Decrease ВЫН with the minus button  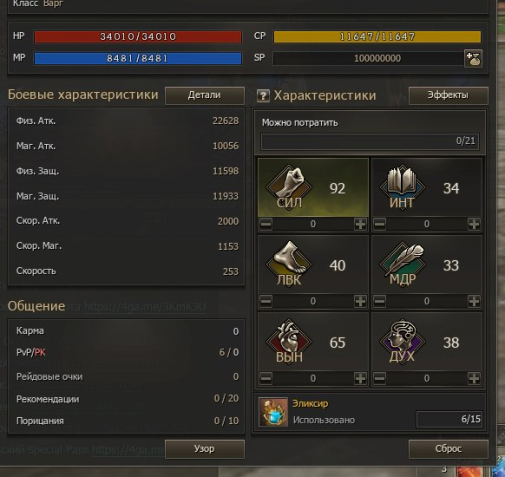(x=266, y=378)
